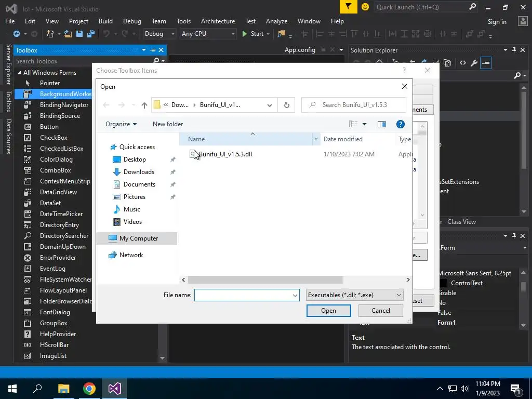The width and height of the screenshot is (532, 399).
Task: Select CheckBox control in Toolbox
Action: [54, 137]
